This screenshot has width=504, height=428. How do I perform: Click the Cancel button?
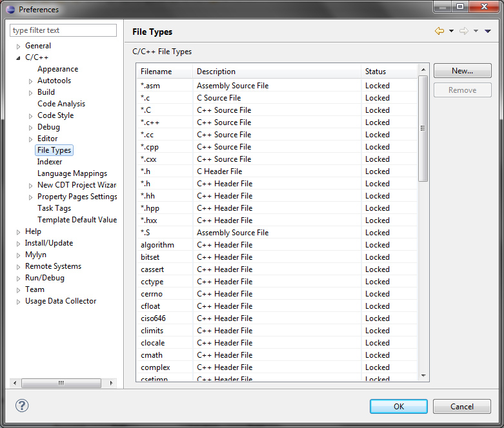click(461, 406)
